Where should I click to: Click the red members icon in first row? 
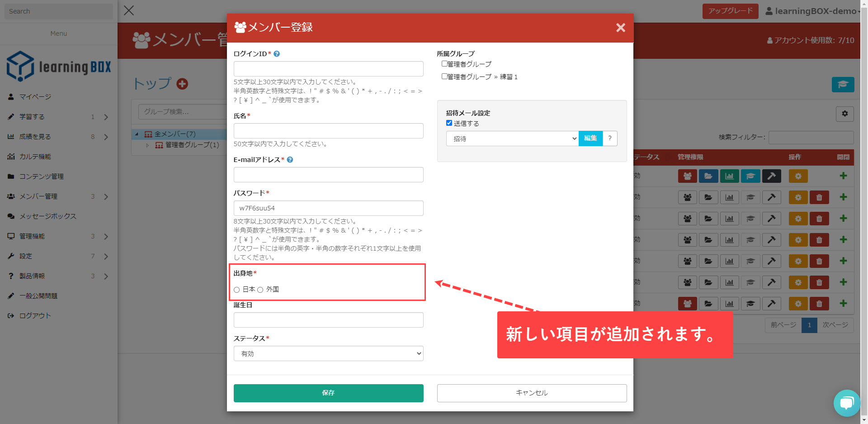tap(687, 176)
